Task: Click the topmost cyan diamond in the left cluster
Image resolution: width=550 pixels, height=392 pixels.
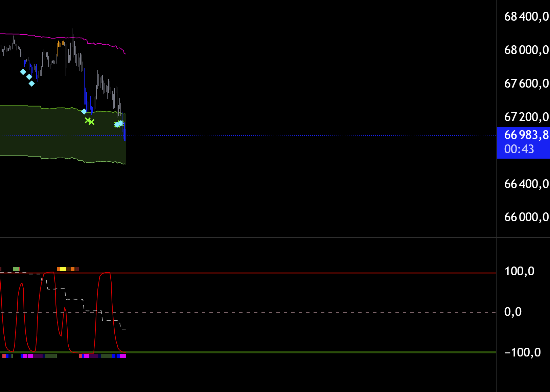Action: pos(23,72)
